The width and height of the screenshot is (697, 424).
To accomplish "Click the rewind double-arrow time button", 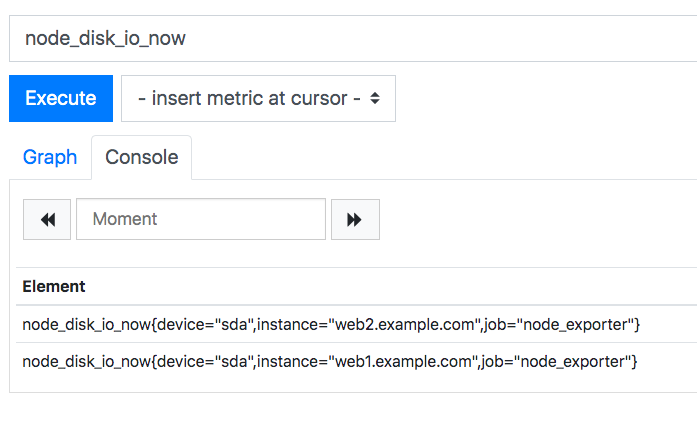I will 47,220.
